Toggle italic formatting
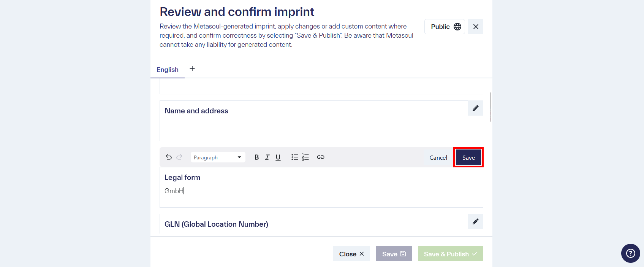 click(267, 157)
